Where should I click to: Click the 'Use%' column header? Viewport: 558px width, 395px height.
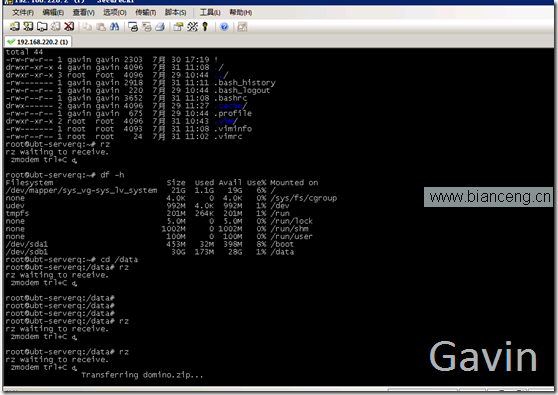[256, 183]
